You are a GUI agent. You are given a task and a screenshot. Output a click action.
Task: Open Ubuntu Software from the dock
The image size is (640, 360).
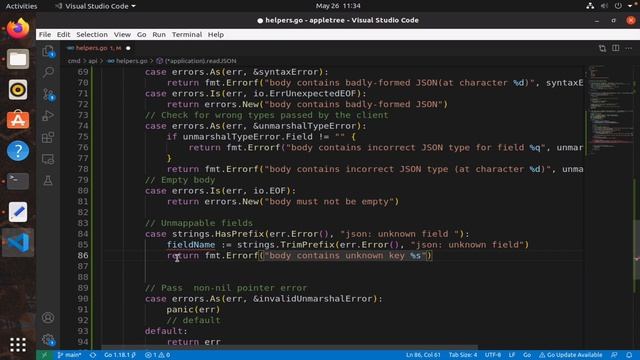point(18,120)
